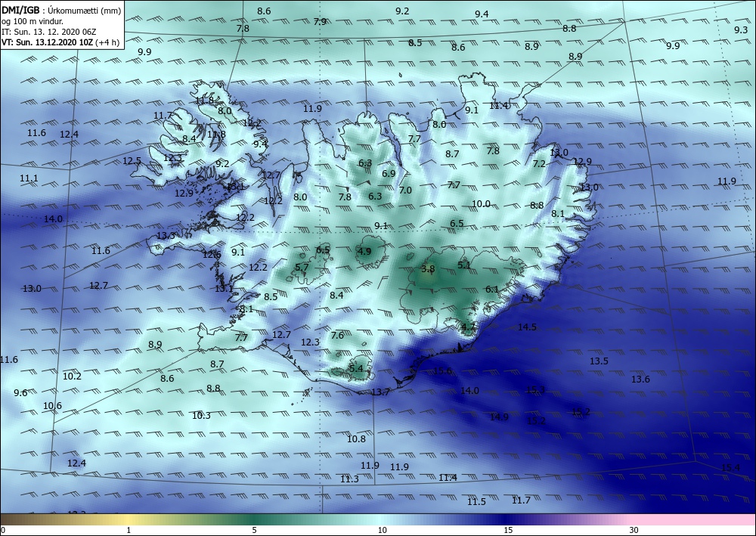The height and width of the screenshot is (536, 756).
Task: Click the "1" label on the color scale
Action: pyautogui.click(x=129, y=530)
